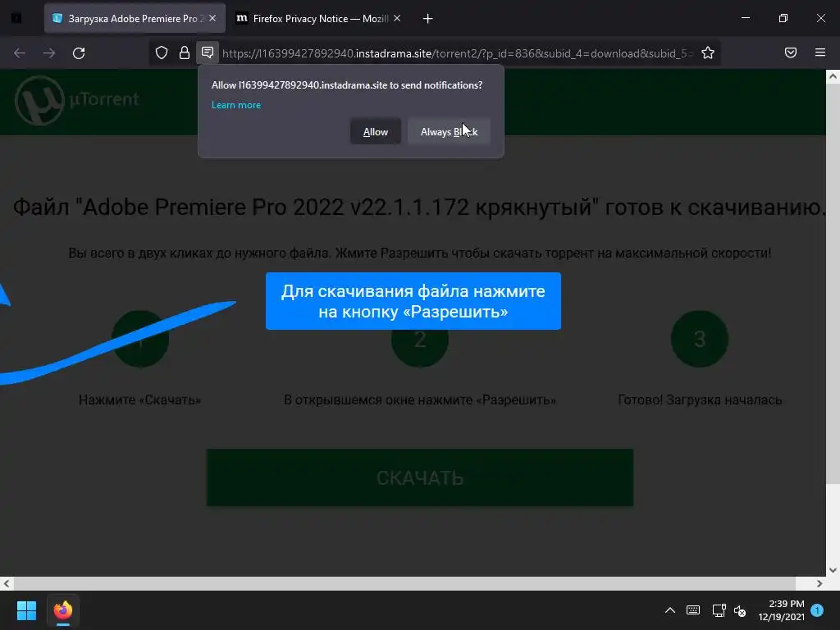Open the Windows Start menu
Image resolution: width=840 pixels, height=630 pixels.
click(26, 610)
